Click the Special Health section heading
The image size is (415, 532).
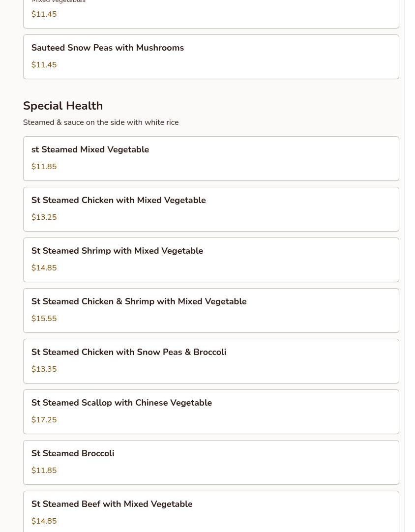tap(63, 106)
